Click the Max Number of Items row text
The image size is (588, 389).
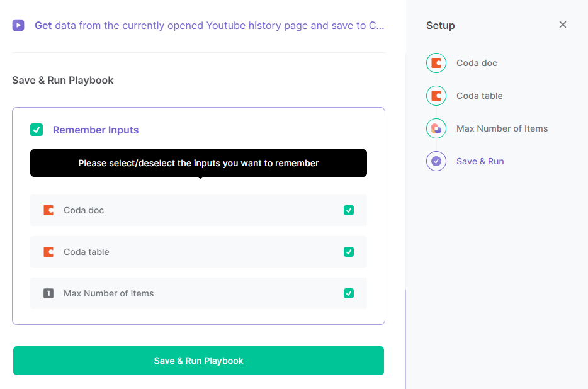pos(109,293)
